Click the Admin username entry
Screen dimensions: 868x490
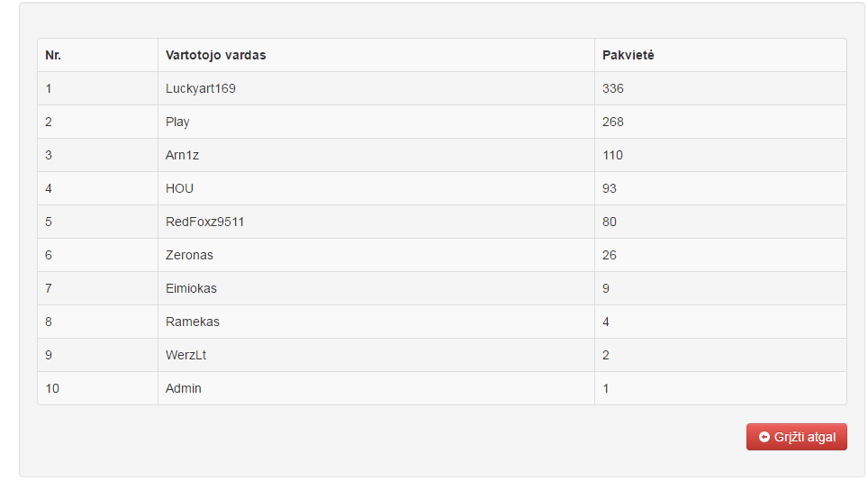(183, 388)
